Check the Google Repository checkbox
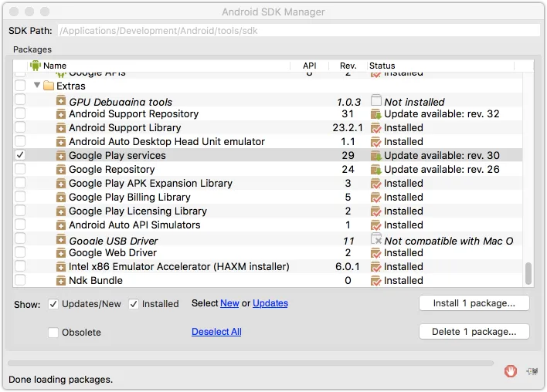Viewport: 547px width, 392px height. (x=20, y=169)
